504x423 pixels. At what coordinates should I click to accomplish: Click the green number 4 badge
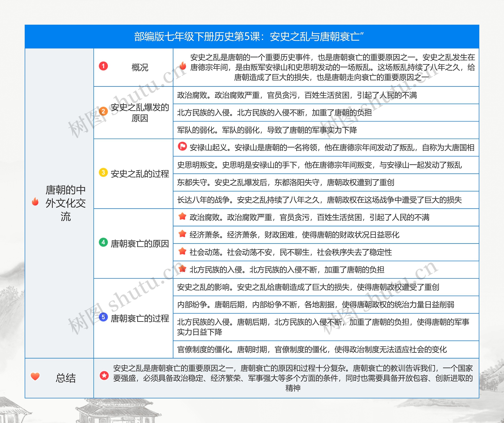tap(103, 242)
